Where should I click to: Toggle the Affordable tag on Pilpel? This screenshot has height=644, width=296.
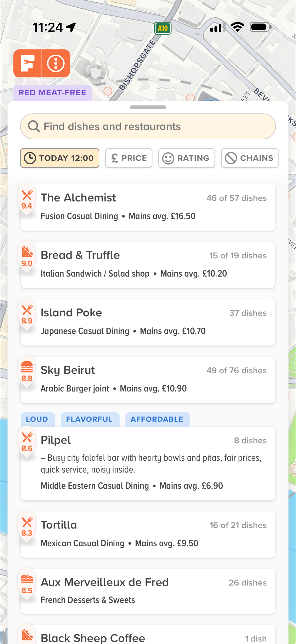click(x=157, y=419)
